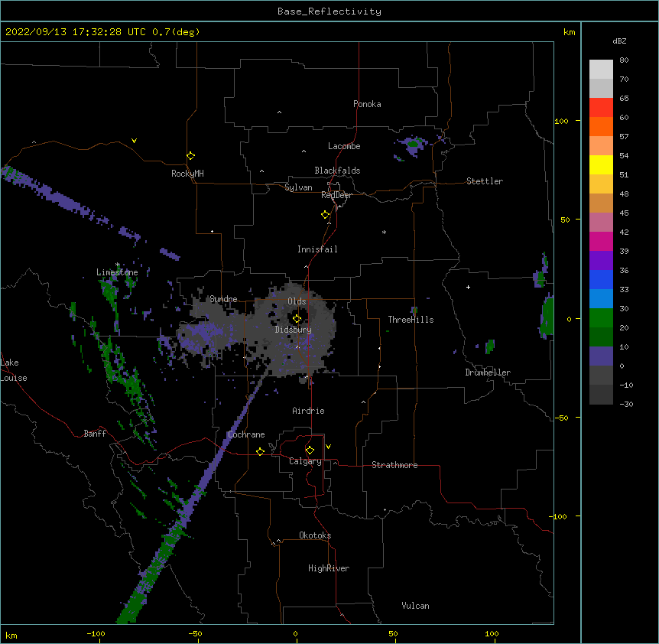Click the Okotoks town label

pos(315,535)
